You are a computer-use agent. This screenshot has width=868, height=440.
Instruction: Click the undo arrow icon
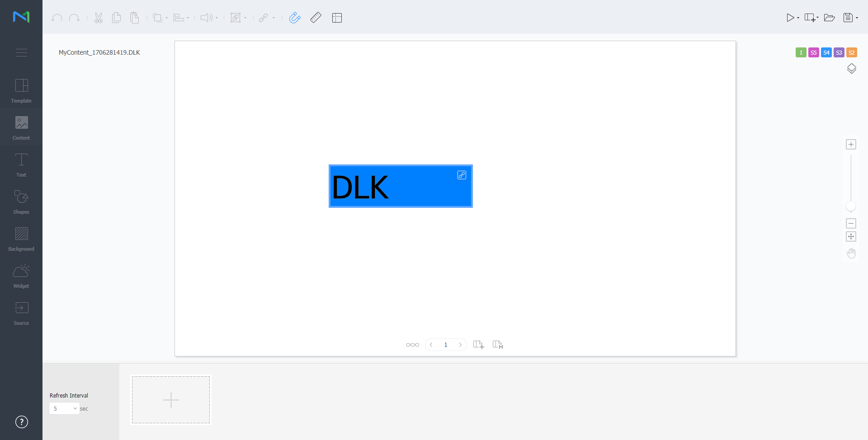(x=57, y=18)
